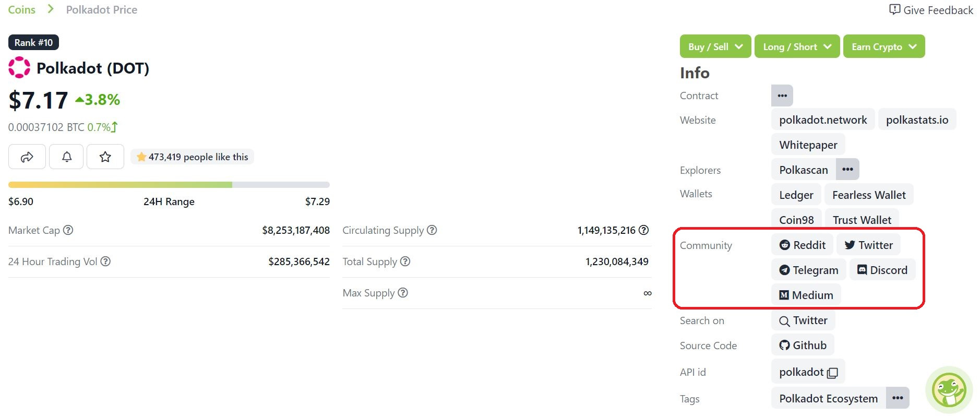Click the $285,366,542 trading volume value
This screenshot has width=980, height=416.
point(299,262)
